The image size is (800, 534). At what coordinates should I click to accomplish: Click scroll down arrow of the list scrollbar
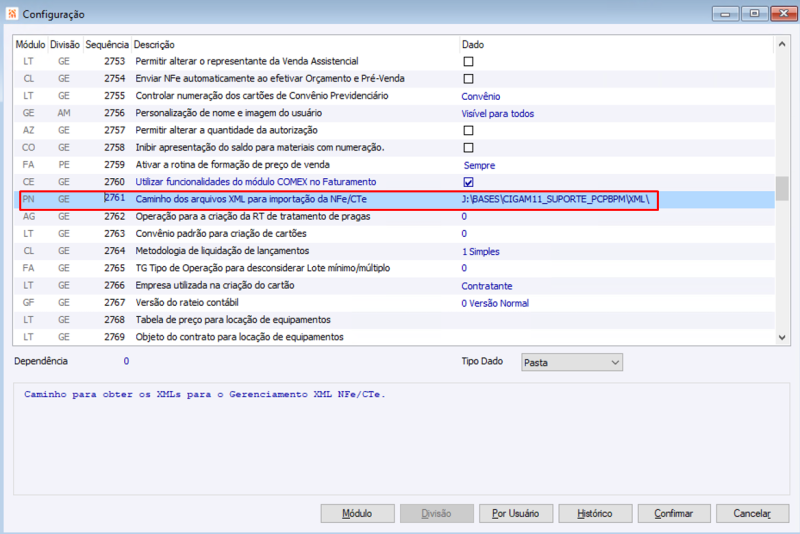pos(782,337)
